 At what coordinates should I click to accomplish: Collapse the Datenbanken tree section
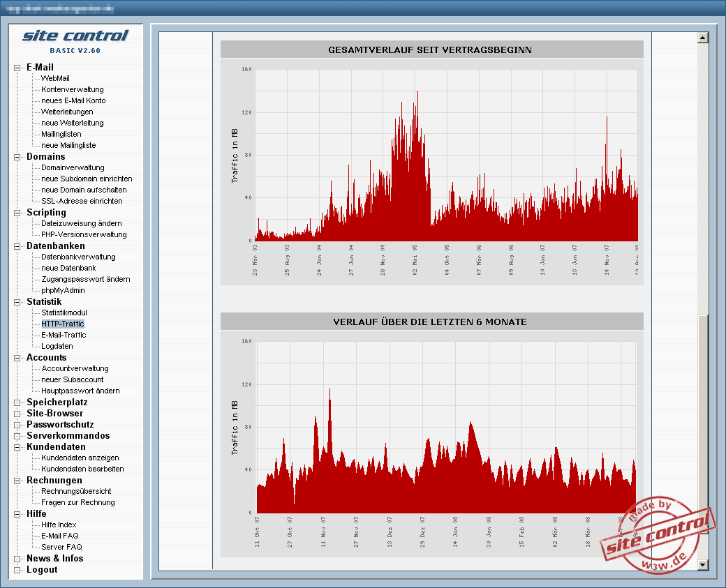pos(17,247)
